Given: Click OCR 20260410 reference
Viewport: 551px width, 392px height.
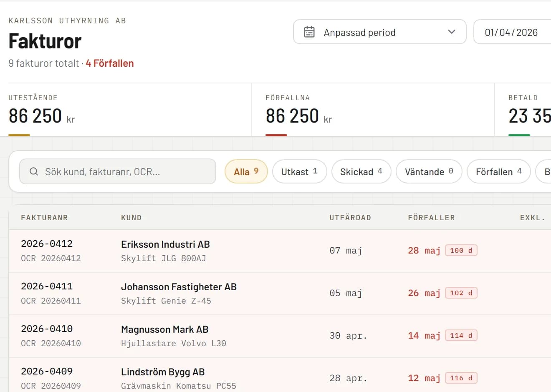Looking at the screenshot, I should [51, 343].
